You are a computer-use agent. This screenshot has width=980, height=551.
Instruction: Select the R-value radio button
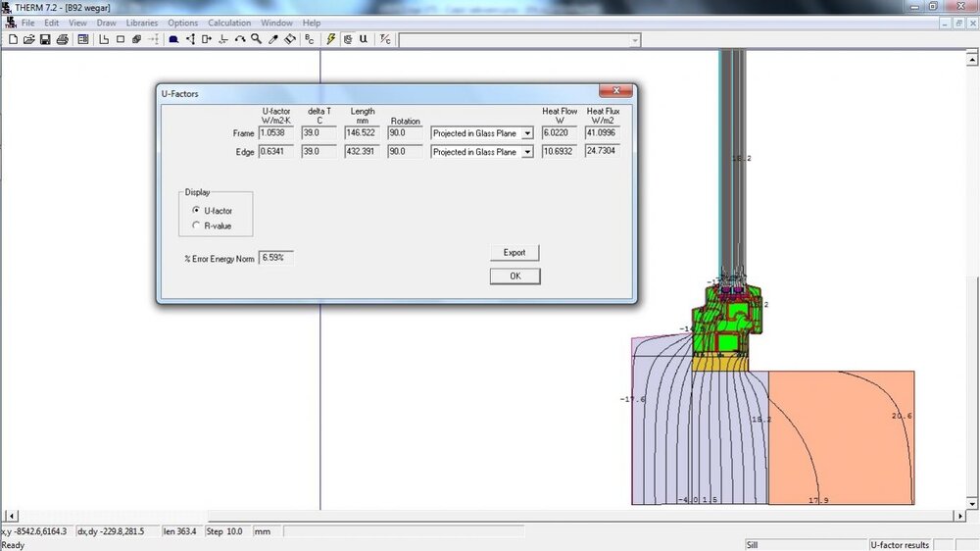tap(196, 225)
